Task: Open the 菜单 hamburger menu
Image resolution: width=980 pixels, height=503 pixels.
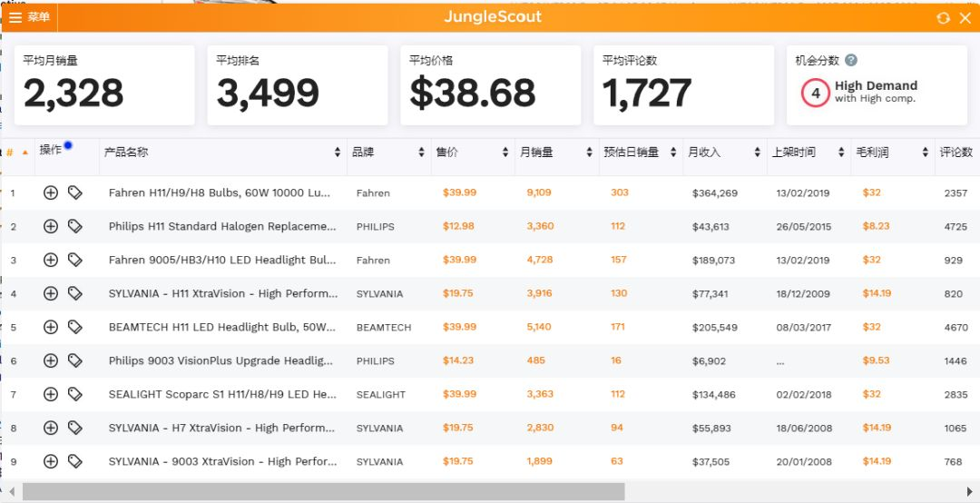Action: click(x=29, y=17)
